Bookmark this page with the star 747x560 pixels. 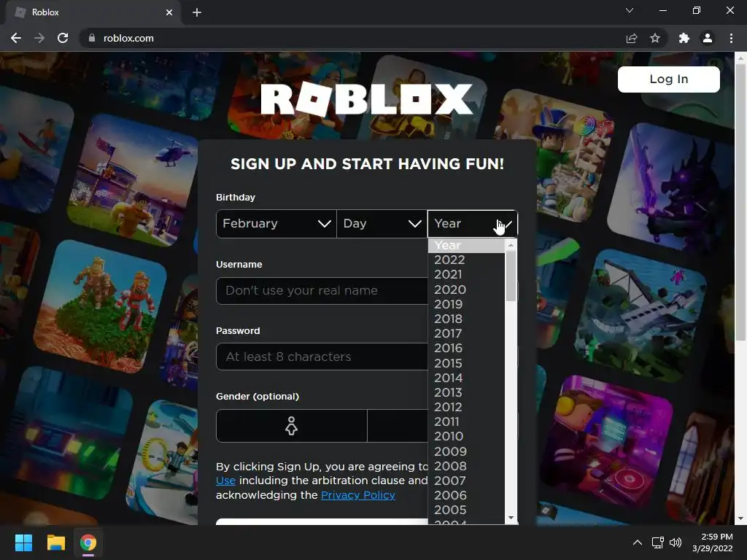655,38
